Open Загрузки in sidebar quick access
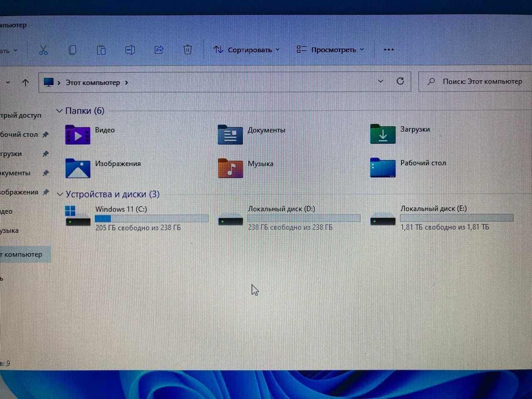 [11, 154]
